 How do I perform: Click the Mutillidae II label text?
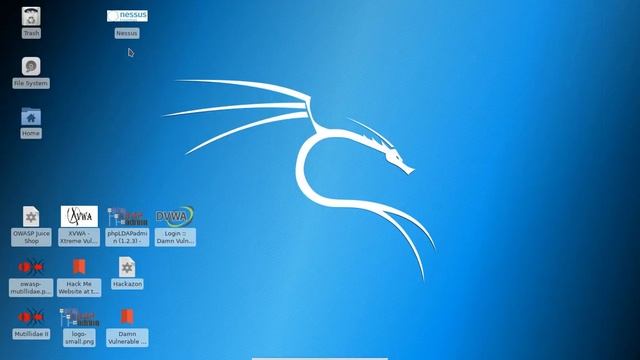pyautogui.click(x=31, y=334)
